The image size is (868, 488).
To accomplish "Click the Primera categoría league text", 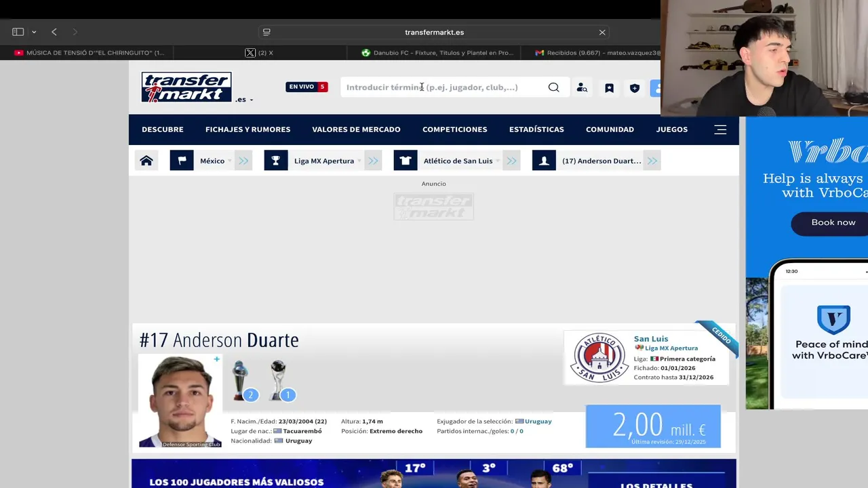I will (x=688, y=359).
